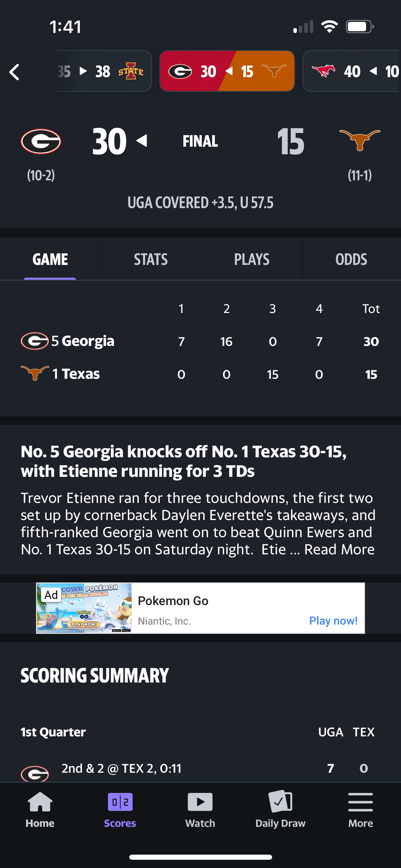Tap the large Georgia logo in header

(41, 141)
